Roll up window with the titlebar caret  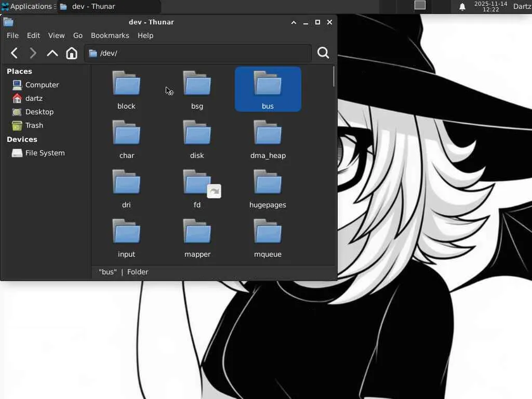(294, 22)
